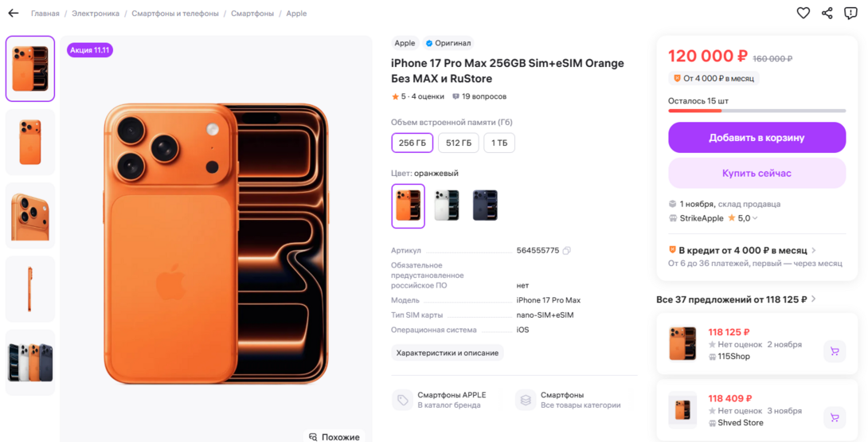Go to Электроника breadcrumb
The height and width of the screenshot is (442, 868).
(x=96, y=14)
